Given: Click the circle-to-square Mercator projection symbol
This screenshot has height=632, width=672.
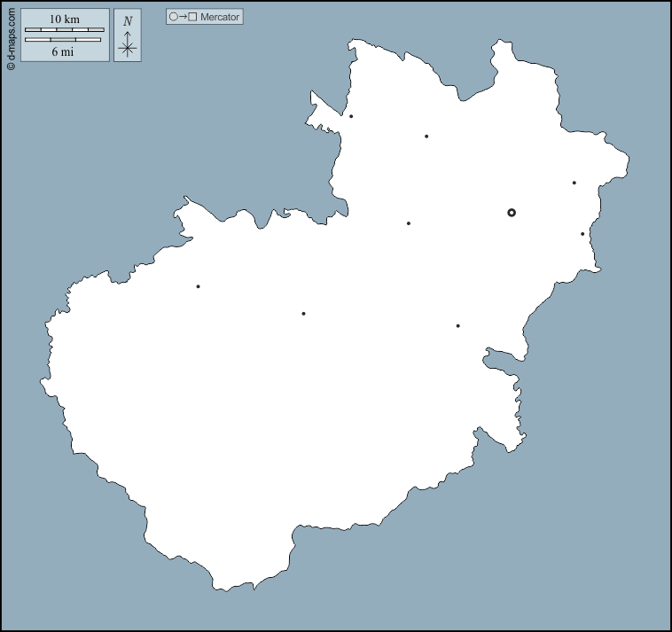Looking at the screenshot, I should coord(182,17).
